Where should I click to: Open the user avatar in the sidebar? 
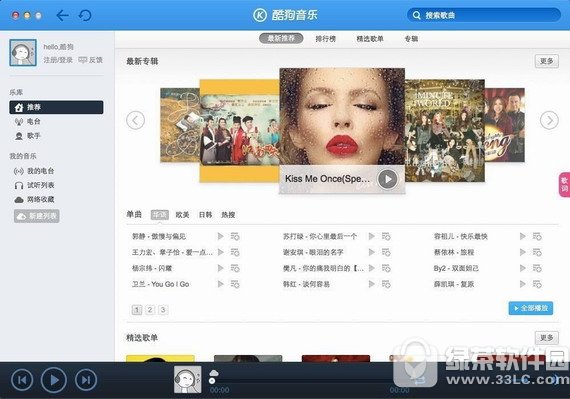coord(23,53)
